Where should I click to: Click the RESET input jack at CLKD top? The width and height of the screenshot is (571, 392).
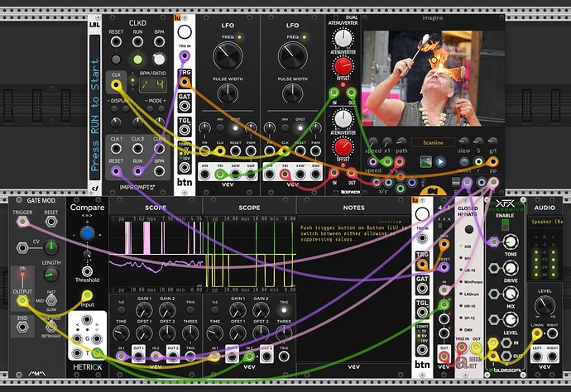pos(116,41)
